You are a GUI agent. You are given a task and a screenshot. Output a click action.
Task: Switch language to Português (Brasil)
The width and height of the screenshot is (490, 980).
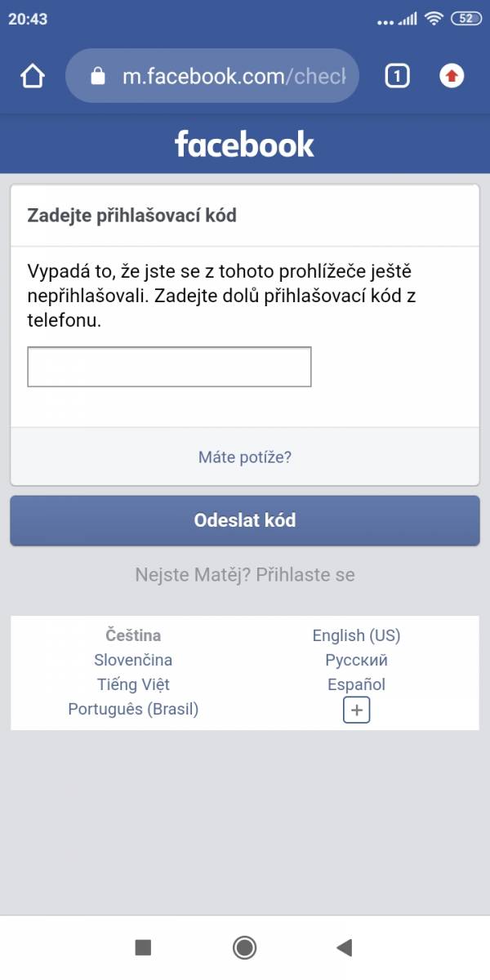tap(133, 709)
